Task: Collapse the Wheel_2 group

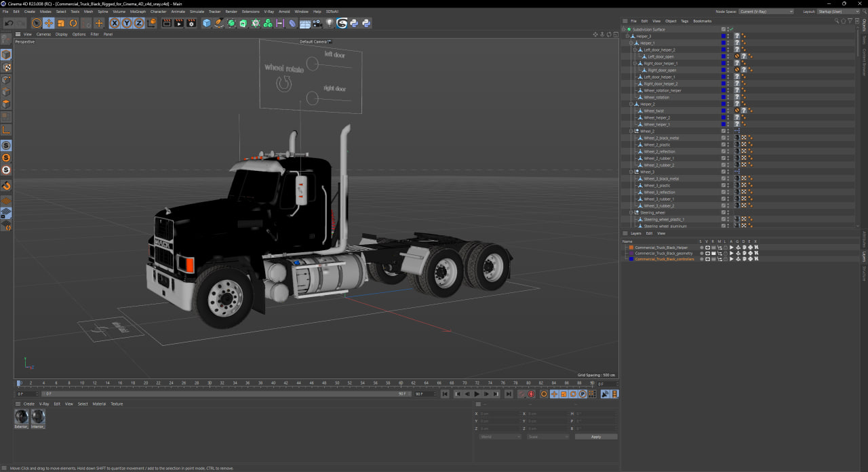Action: (631, 131)
